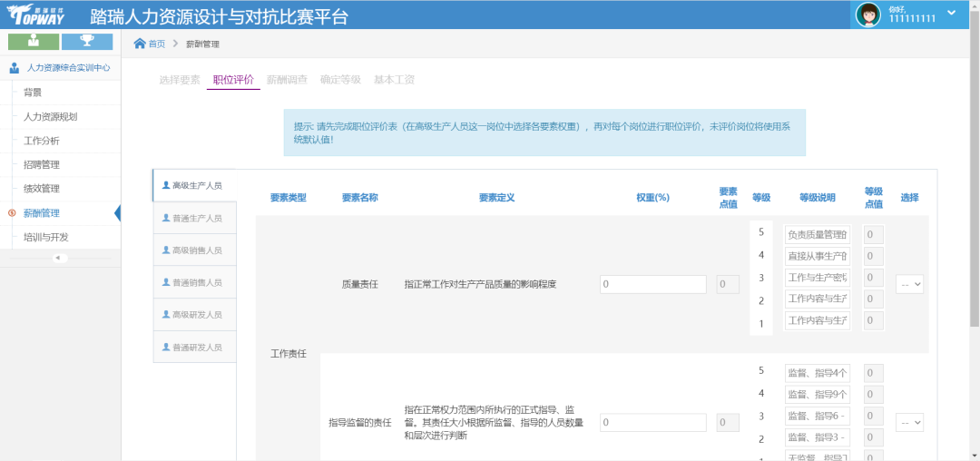The width and height of the screenshot is (980, 461).
Task: Select the 普通生产人员 position tab
Action: pos(195,218)
